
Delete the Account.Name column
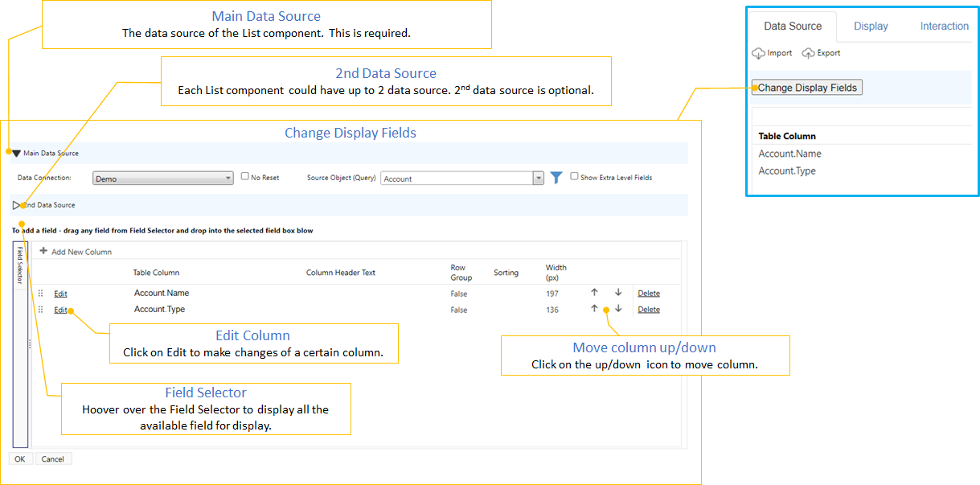coord(649,294)
